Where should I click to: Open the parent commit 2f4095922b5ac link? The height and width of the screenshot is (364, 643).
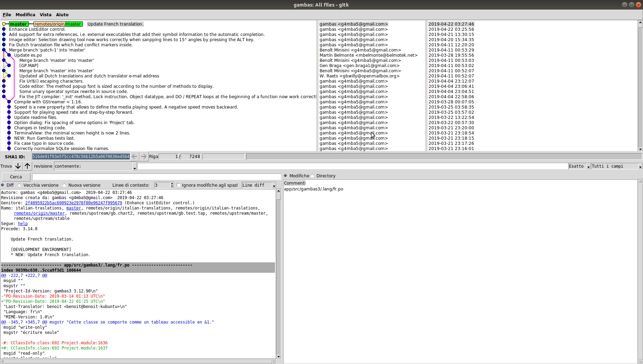tap(73, 203)
